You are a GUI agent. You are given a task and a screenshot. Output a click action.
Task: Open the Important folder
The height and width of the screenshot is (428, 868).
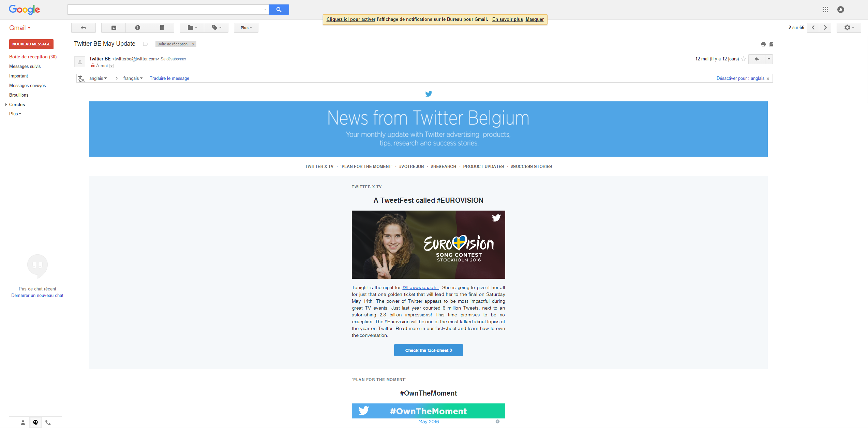(x=18, y=76)
